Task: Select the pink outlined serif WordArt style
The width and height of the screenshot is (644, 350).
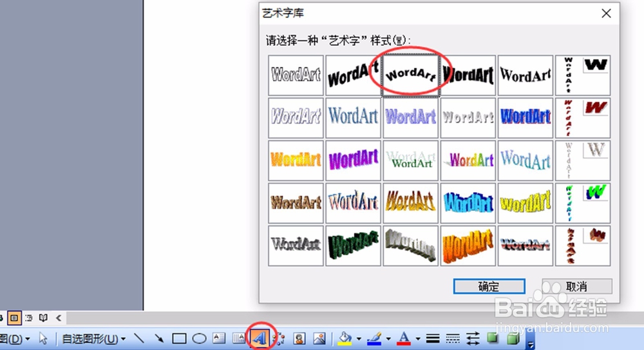Action: (353, 203)
